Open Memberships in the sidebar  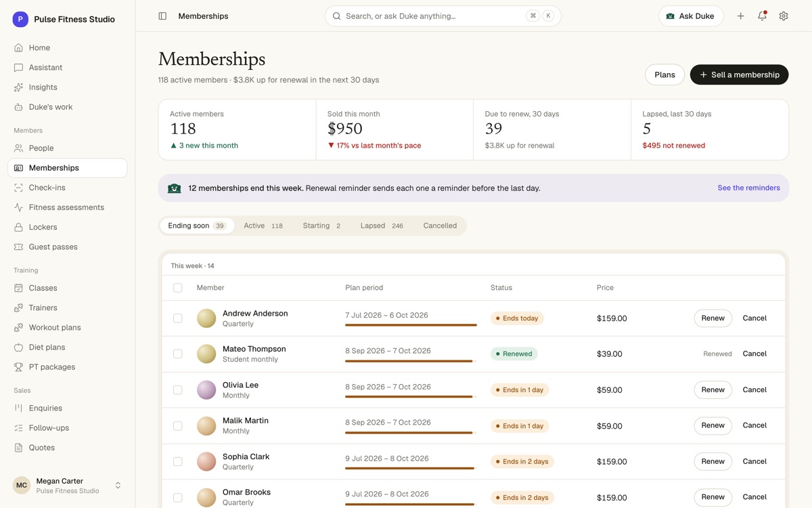(68, 168)
